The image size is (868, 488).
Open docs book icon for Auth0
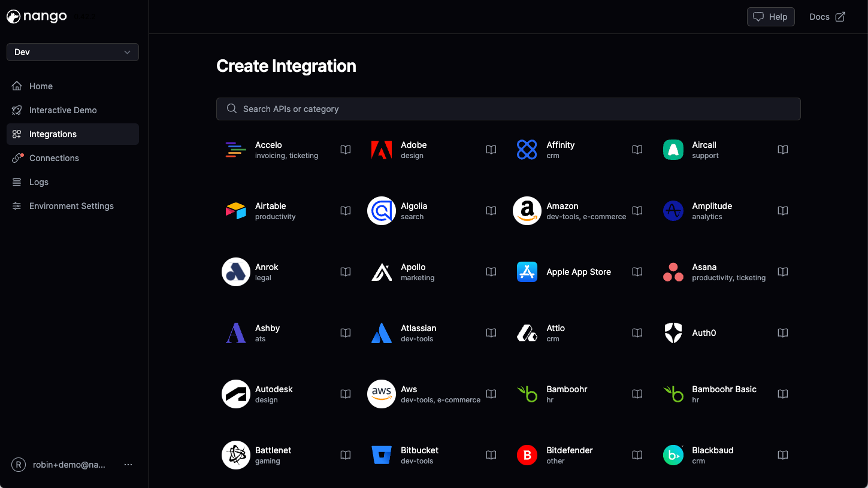pyautogui.click(x=783, y=333)
